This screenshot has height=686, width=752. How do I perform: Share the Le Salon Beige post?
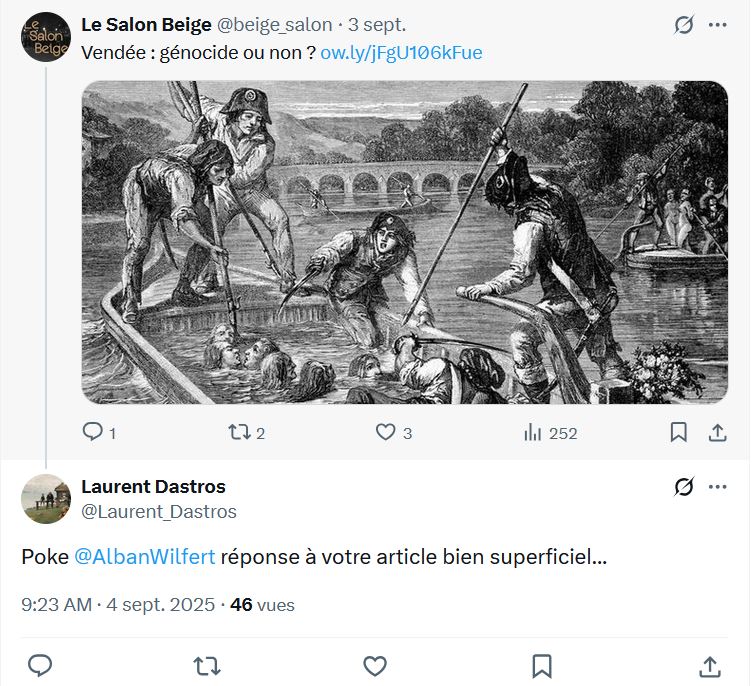pyautogui.click(x=717, y=432)
